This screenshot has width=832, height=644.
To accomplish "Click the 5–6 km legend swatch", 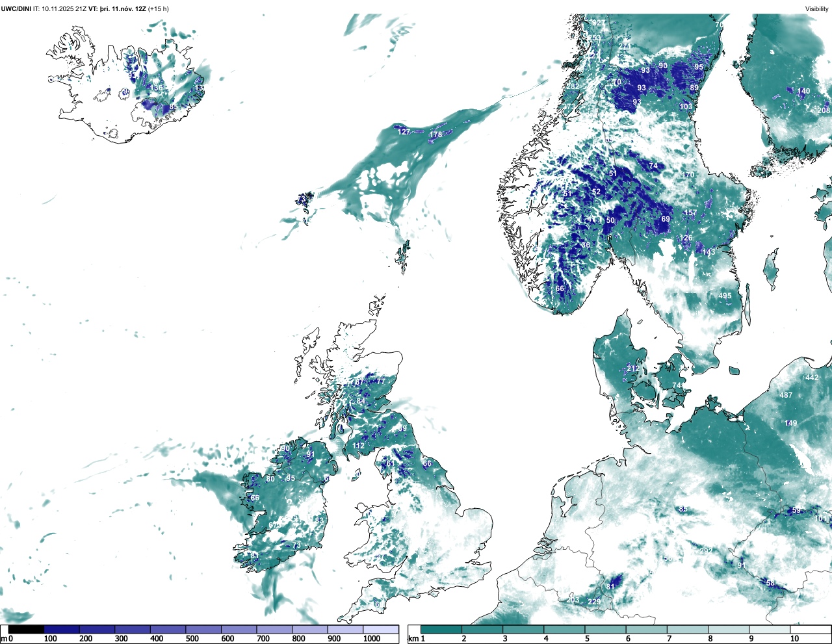I will pyautogui.click(x=605, y=629).
